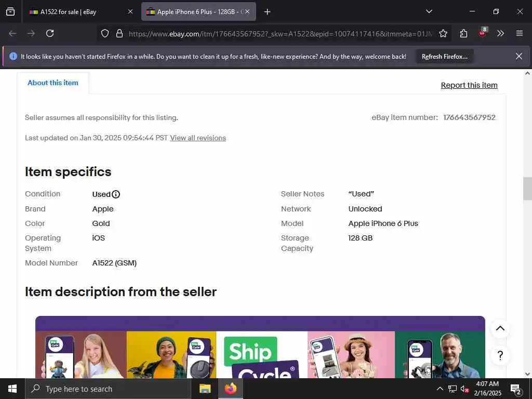This screenshot has width=532, height=399.
Task: Open the Windows Start menu
Action: tap(12, 389)
